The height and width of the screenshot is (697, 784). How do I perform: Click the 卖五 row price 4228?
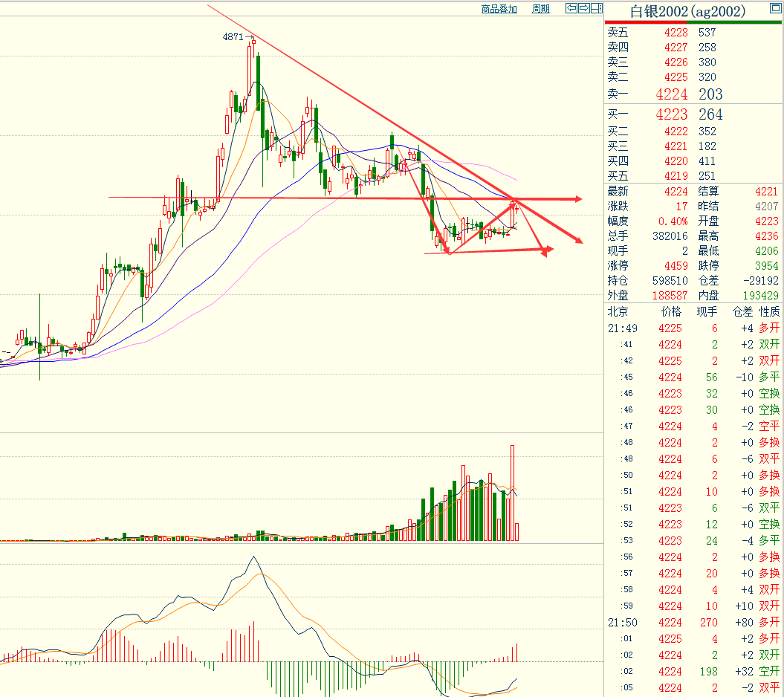(x=676, y=33)
